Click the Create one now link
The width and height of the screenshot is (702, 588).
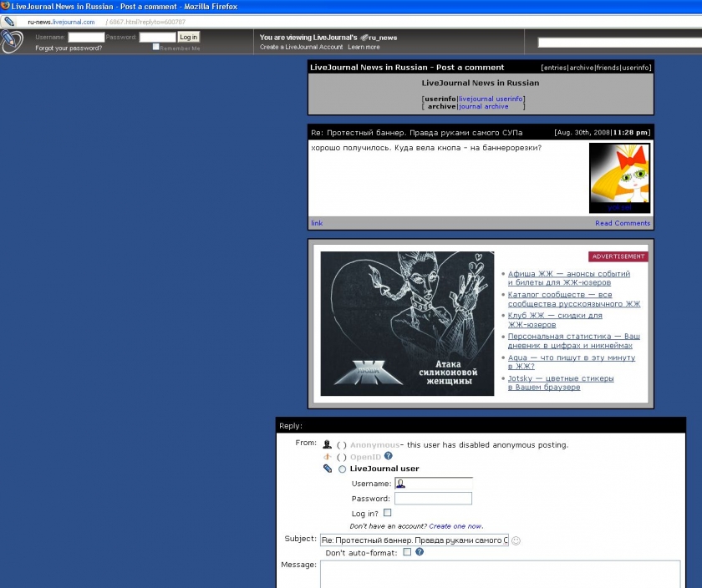click(455, 526)
